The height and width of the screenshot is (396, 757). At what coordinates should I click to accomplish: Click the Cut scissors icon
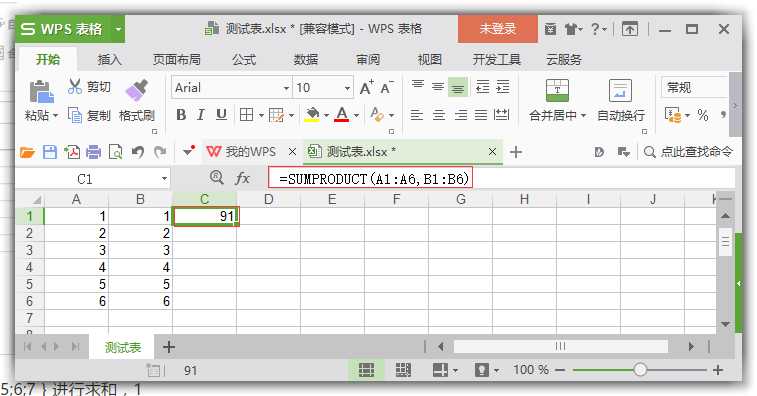coord(75,86)
